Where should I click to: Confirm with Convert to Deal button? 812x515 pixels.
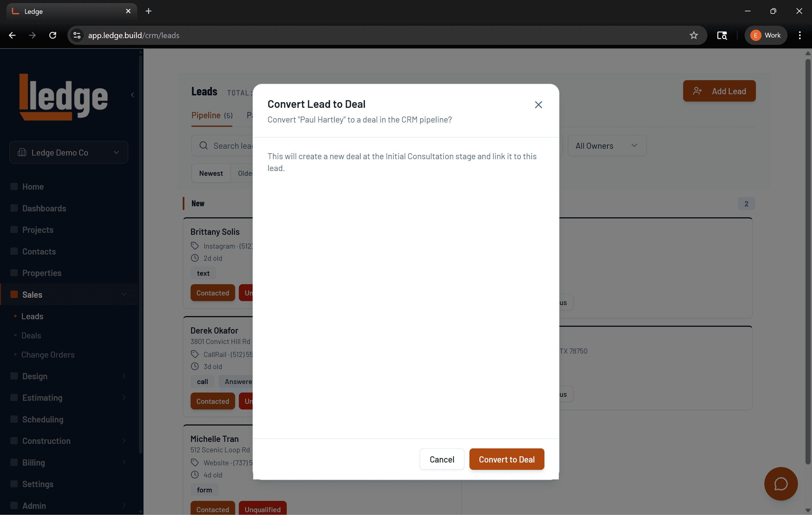point(506,459)
